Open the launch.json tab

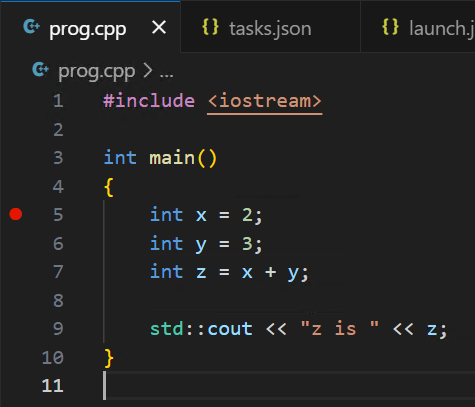coord(418,27)
